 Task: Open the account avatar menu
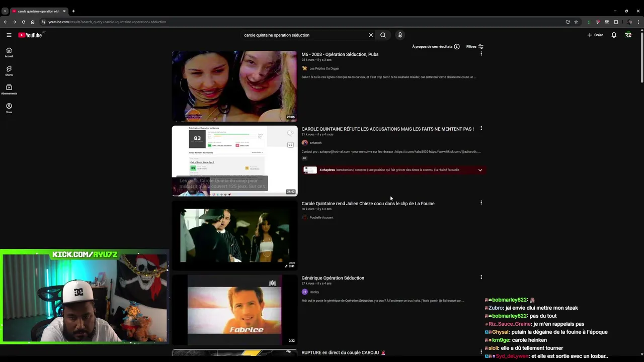pyautogui.click(x=628, y=35)
